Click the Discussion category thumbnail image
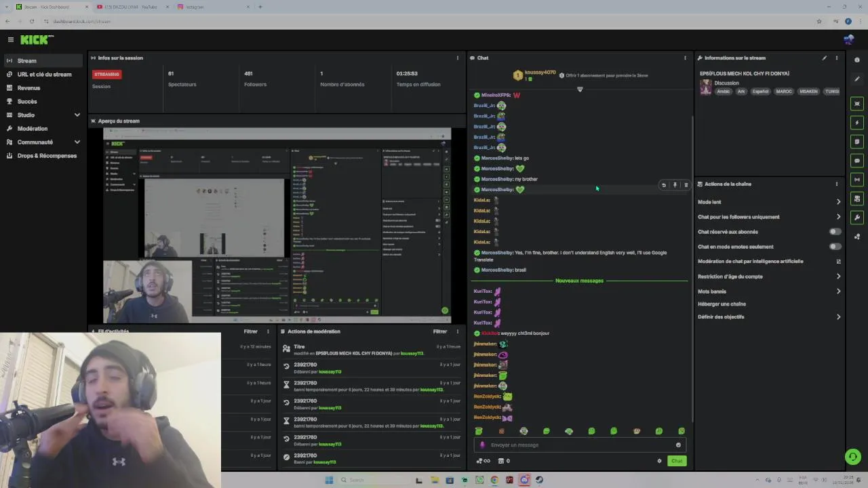Screen dimensions: 868x488 (706, 87)
